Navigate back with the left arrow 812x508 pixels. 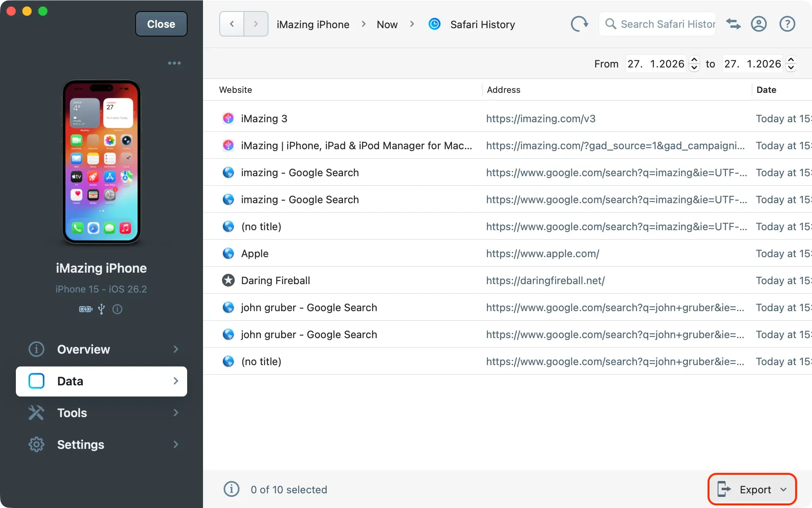tap(232, 24)
